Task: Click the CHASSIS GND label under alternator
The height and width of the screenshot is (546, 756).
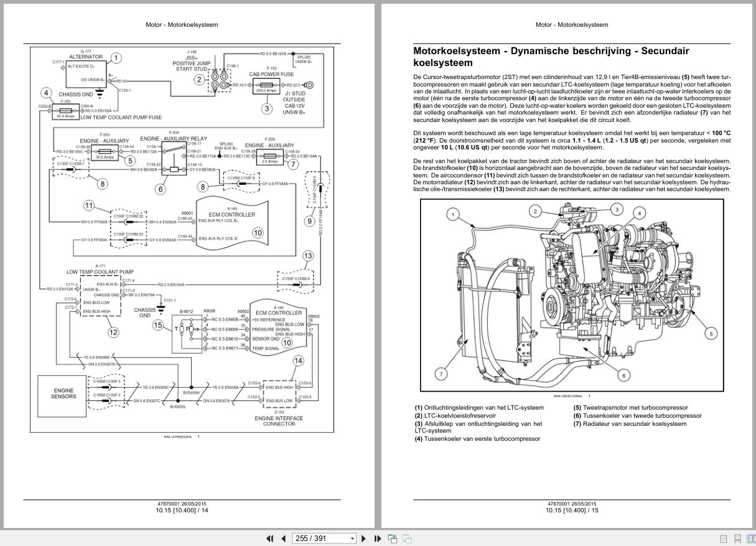Action: pyautogui.click(x=76, y=95)
